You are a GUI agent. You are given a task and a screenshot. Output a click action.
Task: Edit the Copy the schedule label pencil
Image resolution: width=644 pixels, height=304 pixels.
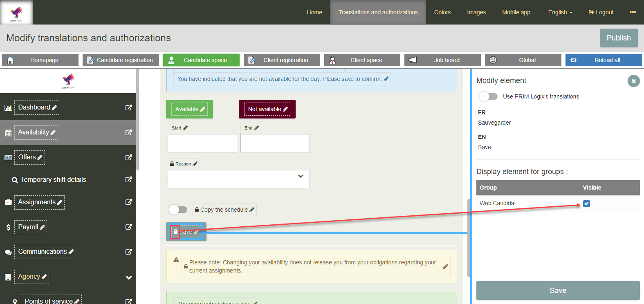tap(252, 210)
